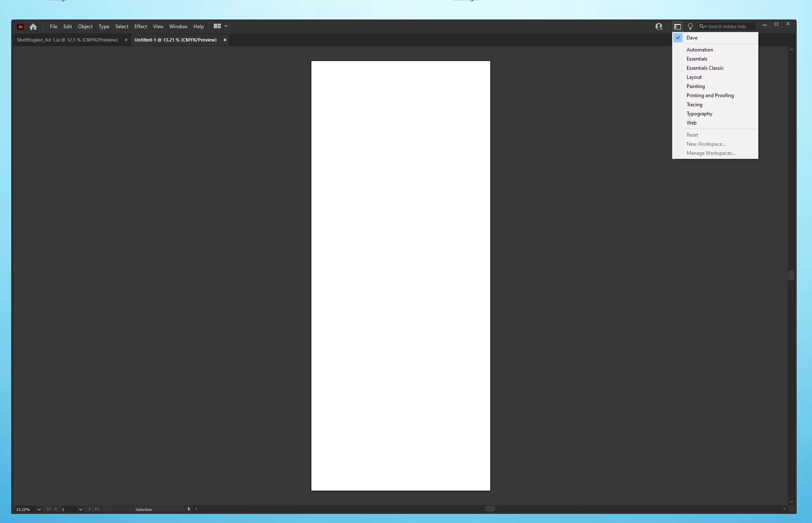The height and width of the screenshot is (523, 812).
Task: Switch to the Typography workspace
Action: point(699,114)
